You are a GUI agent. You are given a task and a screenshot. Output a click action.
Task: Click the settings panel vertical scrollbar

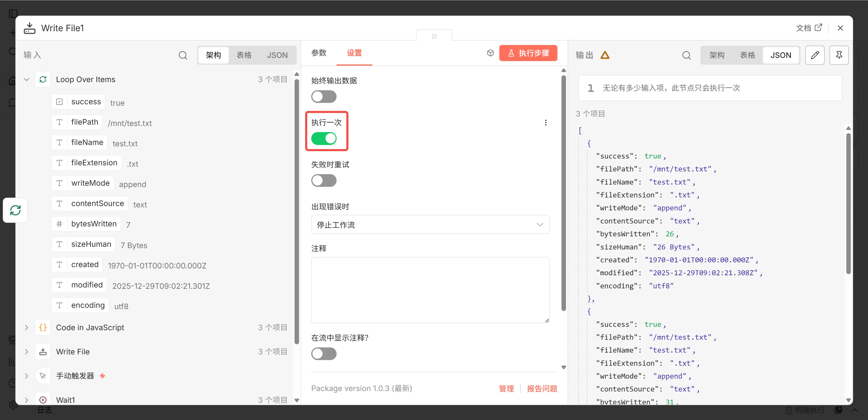pos(563,192)
